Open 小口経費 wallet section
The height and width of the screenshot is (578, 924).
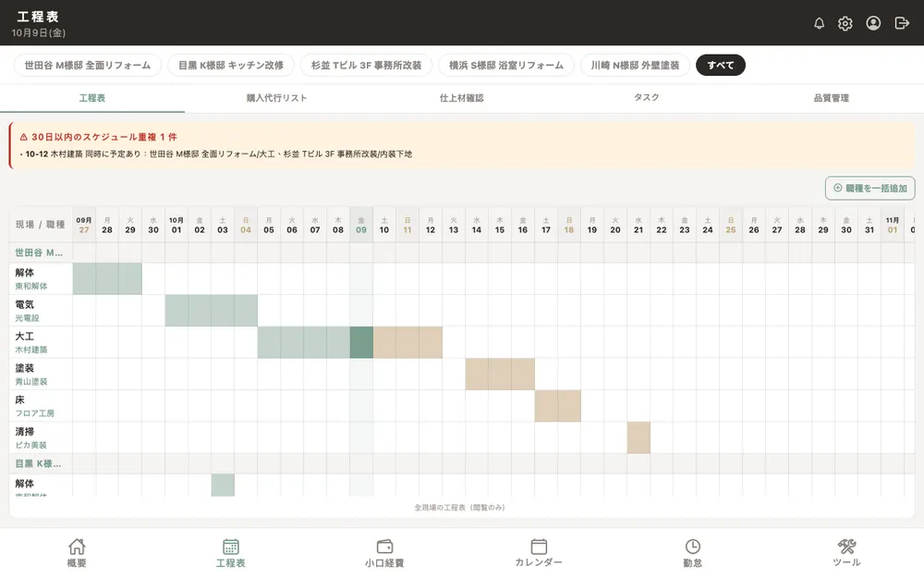(384, 553)
